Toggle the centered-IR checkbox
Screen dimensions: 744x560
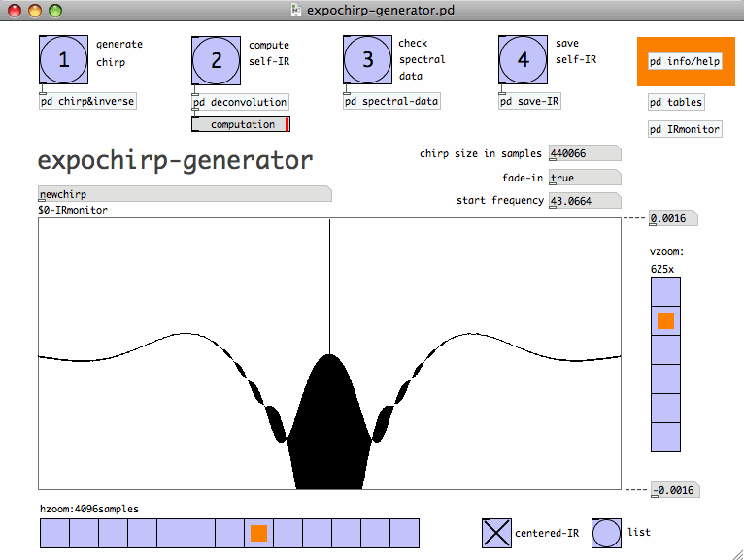pos(496,533)
